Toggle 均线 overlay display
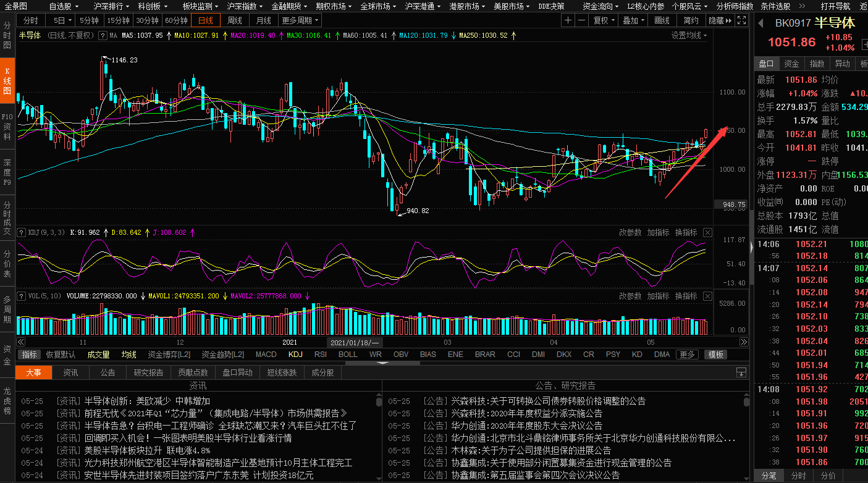This screenshot has width=868, height=483. pyautogui.click(x=129, y=355)
